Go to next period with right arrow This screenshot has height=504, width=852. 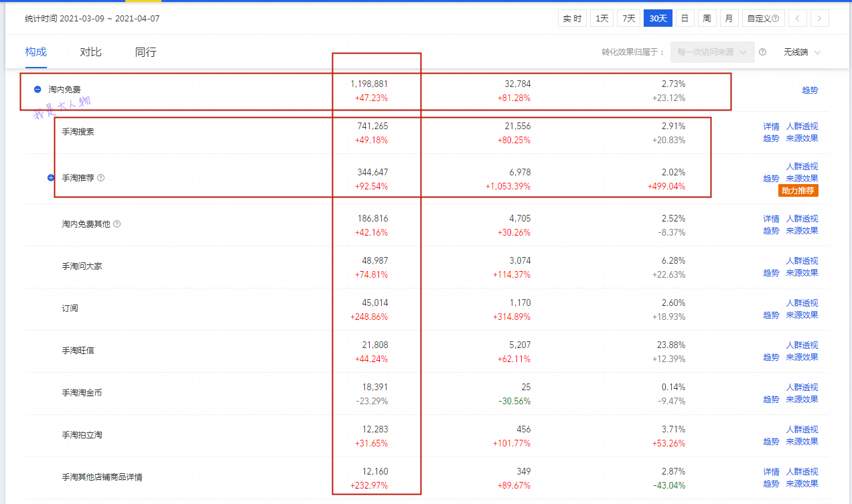tap(820, 18)
